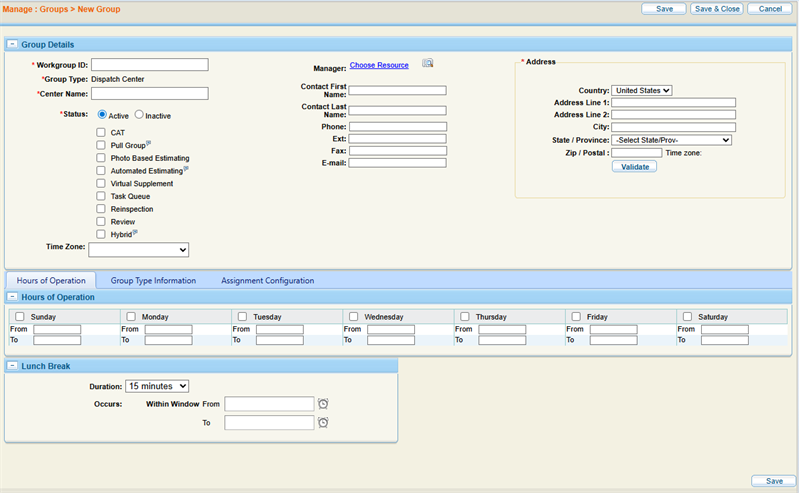This screenshot has width=799, height=493.
Task: Open the Time Zone dropdown
Action: [138, 250]
